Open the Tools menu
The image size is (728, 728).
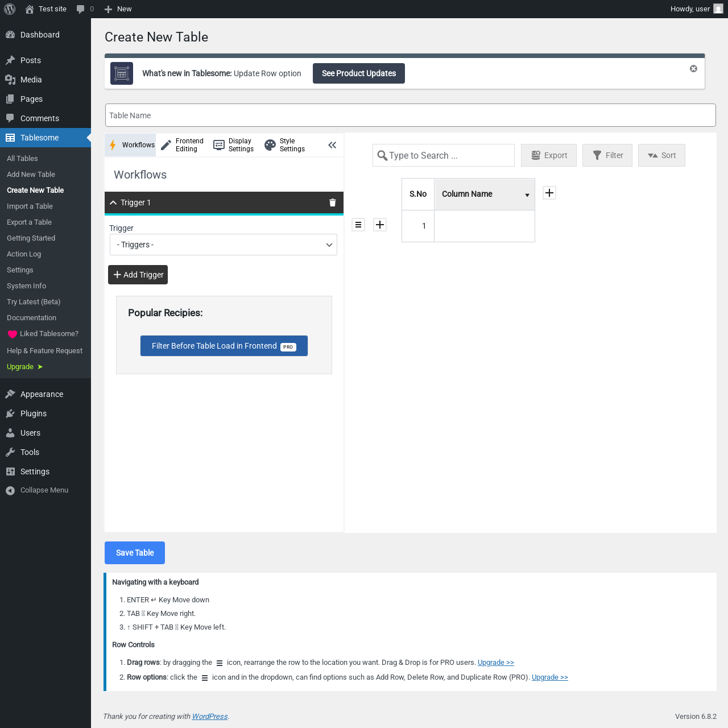pos(45,452)
